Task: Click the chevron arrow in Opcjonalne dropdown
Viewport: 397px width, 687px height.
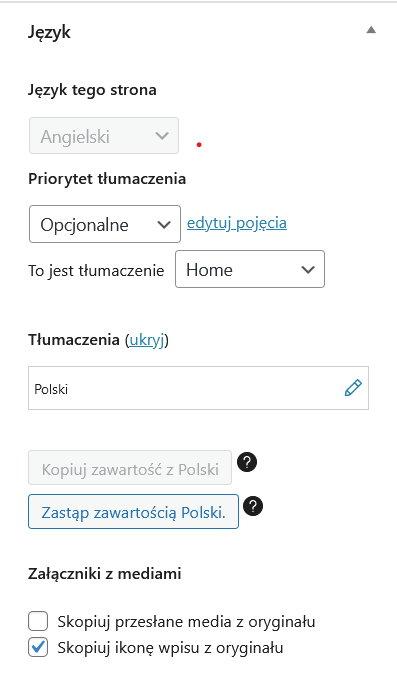Action: coord(164,225)
